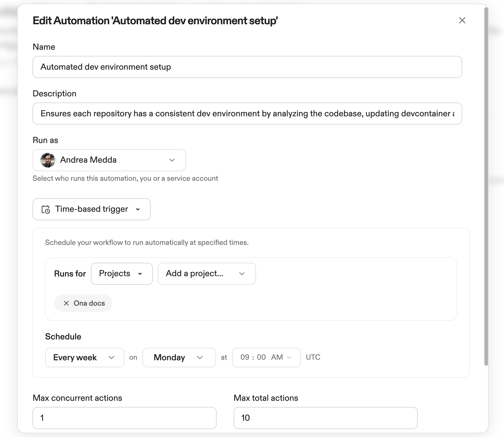Open the "Monday" day-of-week dropdown
The image size is (504, 437).
(x=179, y=357)
